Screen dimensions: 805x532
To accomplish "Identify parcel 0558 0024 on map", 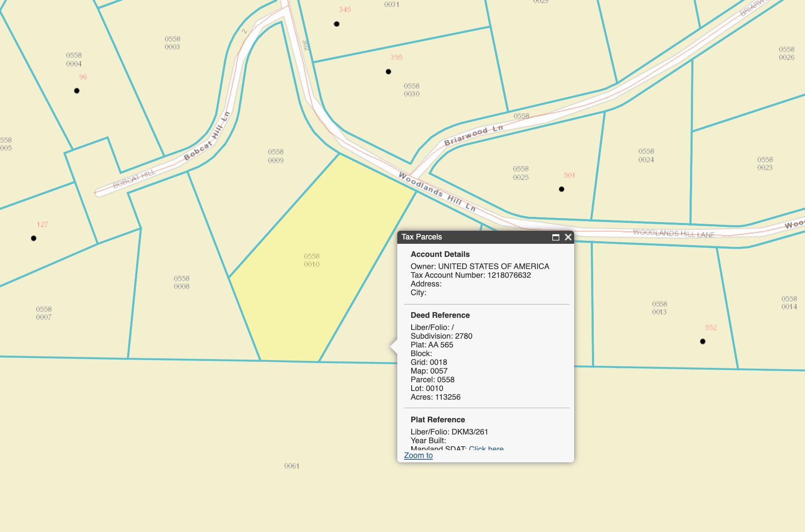I will (646, 155).
